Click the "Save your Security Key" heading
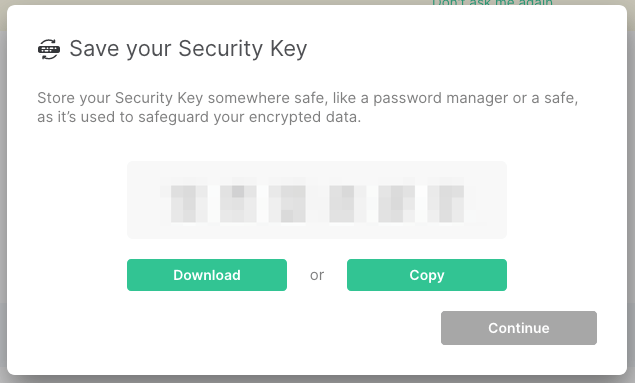 click(188, 49)
